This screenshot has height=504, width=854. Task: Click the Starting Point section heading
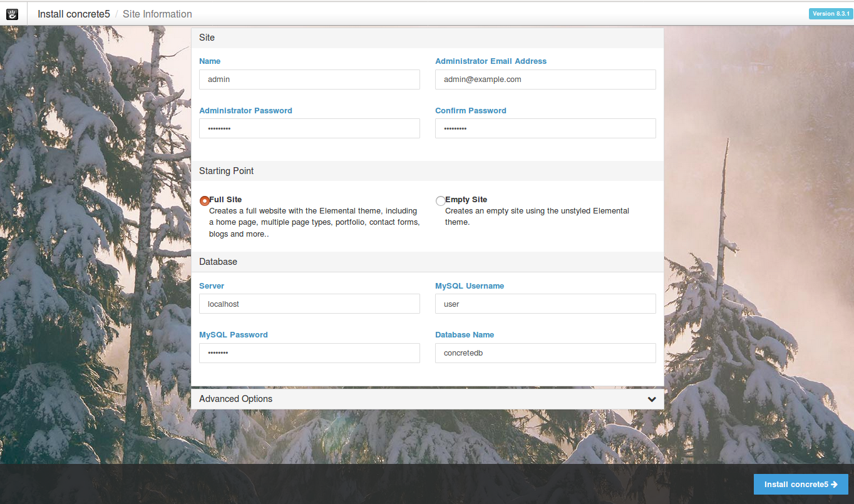tap(226, 171)
